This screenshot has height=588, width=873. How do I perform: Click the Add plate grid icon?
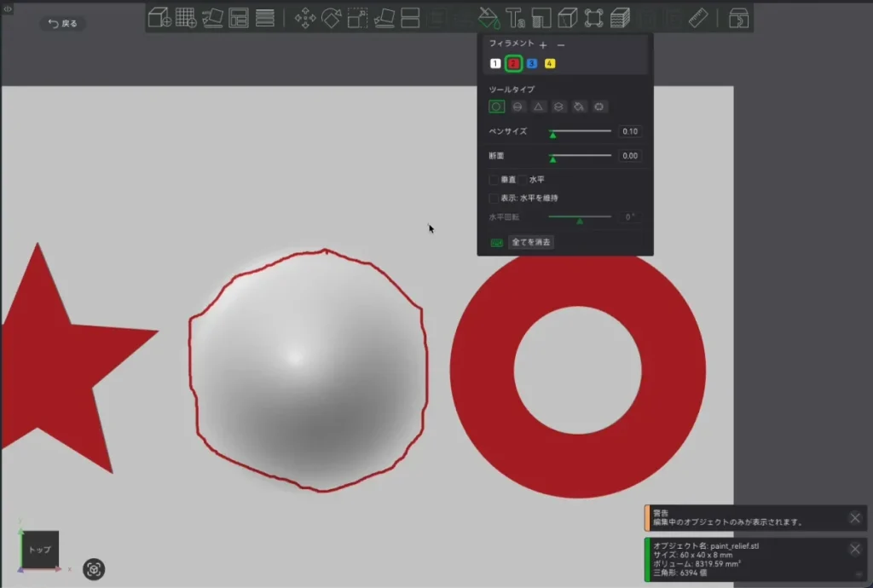coord(186,18)
